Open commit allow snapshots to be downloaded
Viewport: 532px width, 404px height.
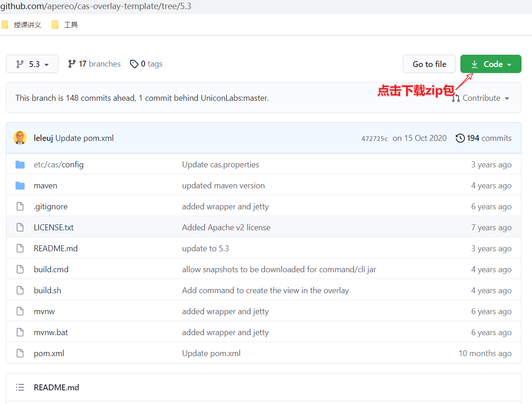279,269
